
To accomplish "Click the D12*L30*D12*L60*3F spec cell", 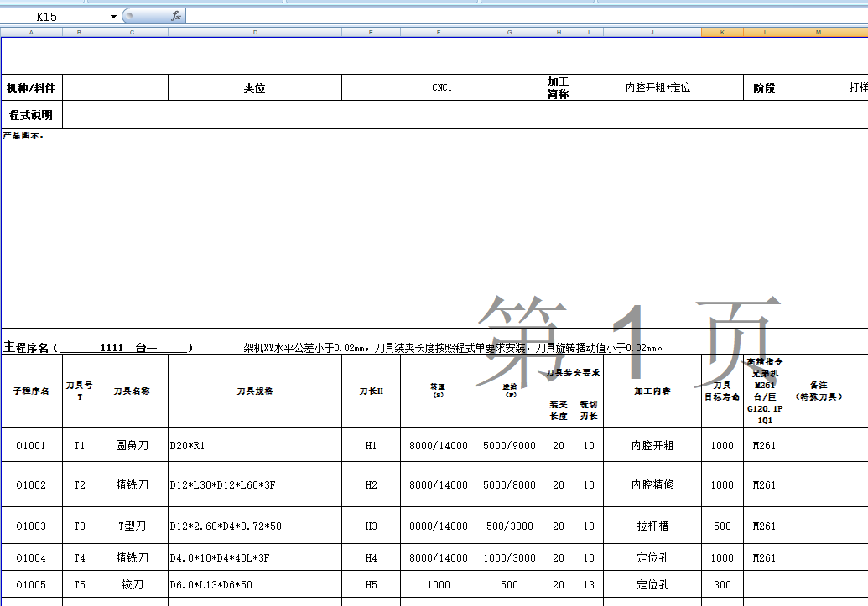I will pyautogui.click(x=255, y=484).
